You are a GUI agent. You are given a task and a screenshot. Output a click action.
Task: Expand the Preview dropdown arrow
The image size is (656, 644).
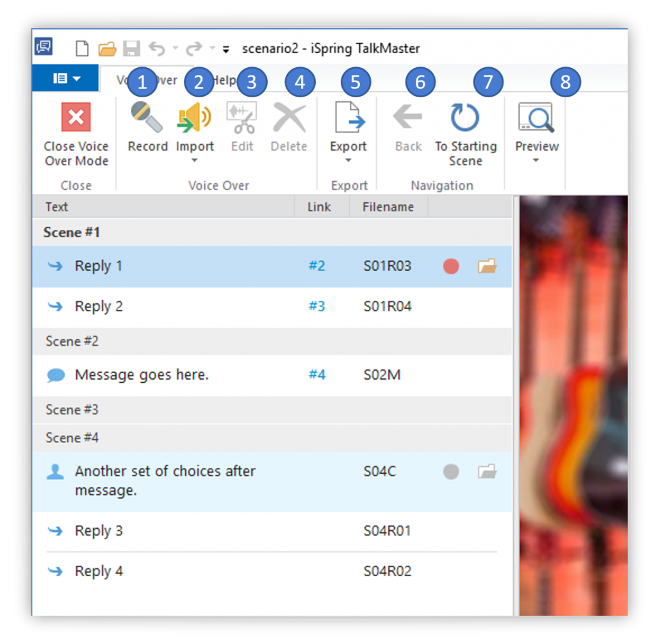(x=536, y=161)
